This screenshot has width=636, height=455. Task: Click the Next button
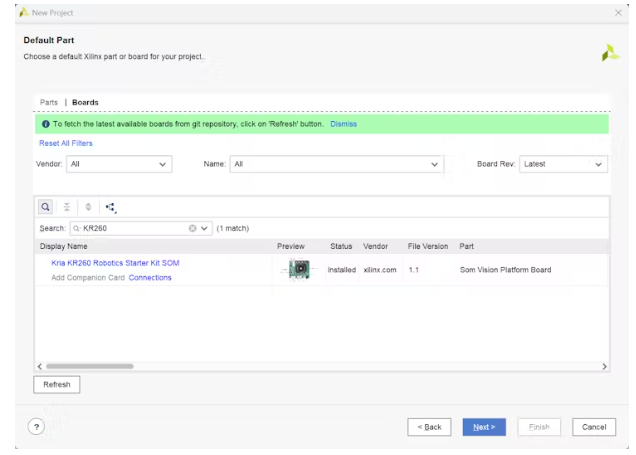point(484,427)
